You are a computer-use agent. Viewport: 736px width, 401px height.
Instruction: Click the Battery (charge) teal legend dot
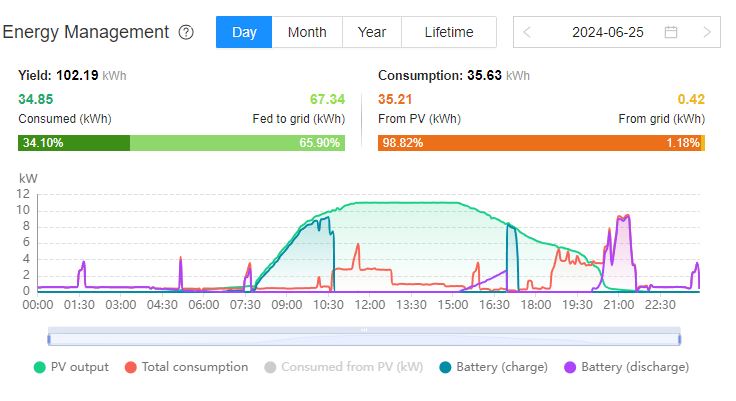tap(444, 367)
